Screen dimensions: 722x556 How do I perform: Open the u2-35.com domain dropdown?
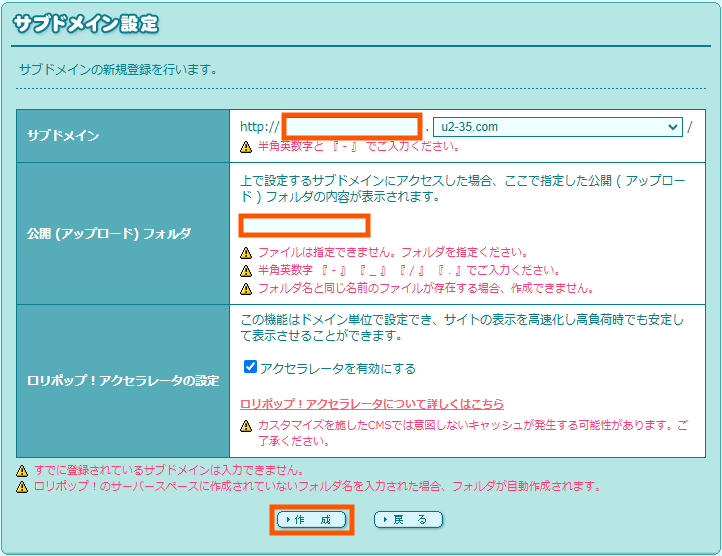tap(557, 127)
